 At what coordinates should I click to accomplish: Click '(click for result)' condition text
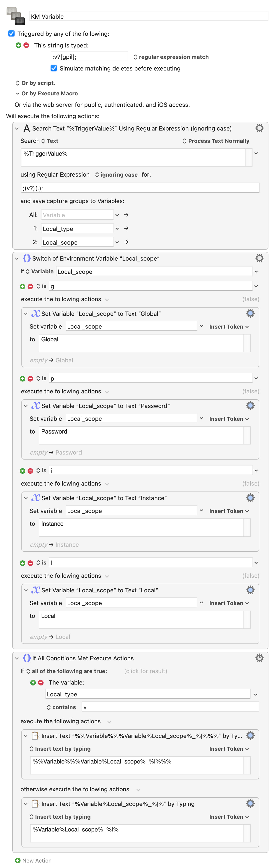click(145, 671)
